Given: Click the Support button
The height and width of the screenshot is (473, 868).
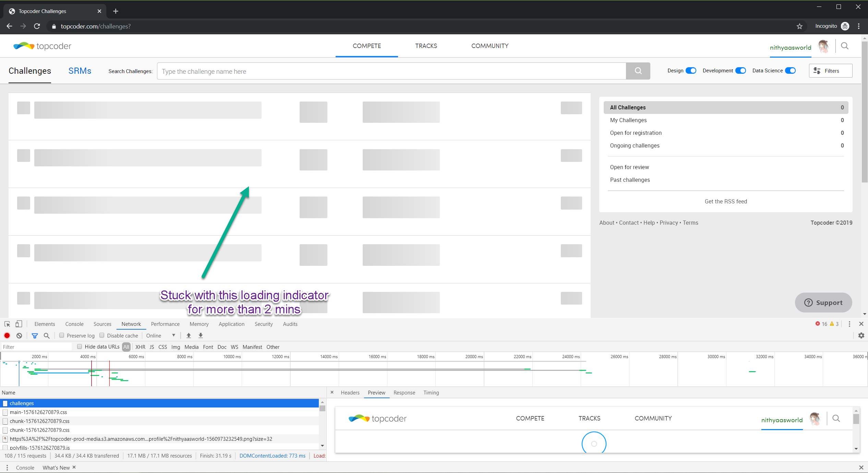Looking at the screenshot, I should click(x=823, y=303).
